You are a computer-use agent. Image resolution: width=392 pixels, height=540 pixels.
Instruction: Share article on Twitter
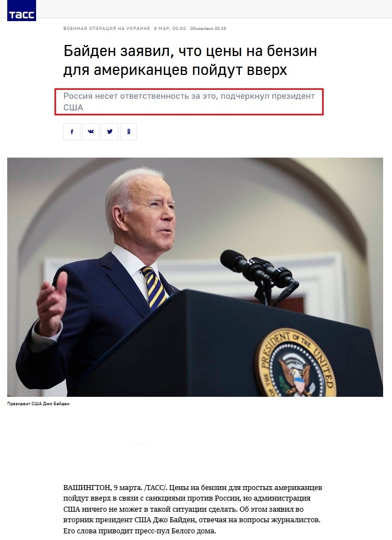pyautogui.click(x=110, y=132)
